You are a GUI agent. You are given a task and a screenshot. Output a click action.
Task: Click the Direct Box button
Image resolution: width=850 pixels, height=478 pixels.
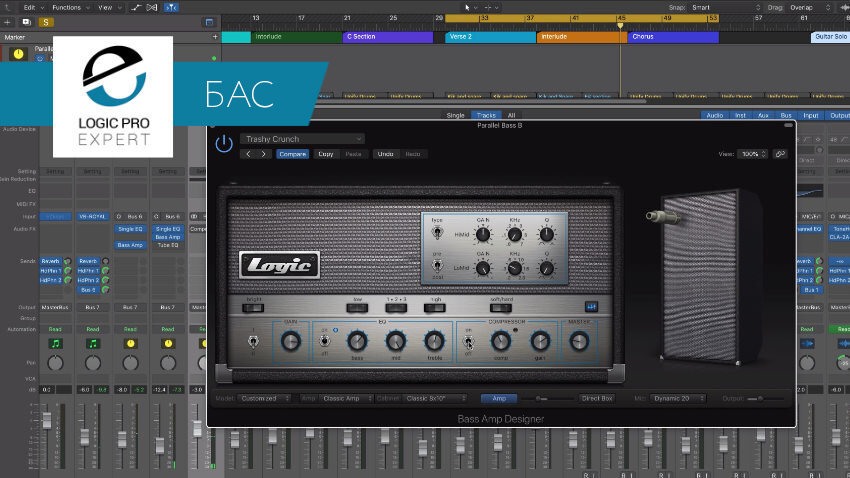pos(597,398)
